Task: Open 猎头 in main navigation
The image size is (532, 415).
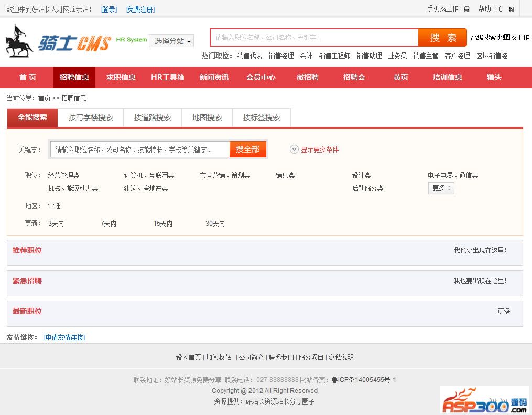Action: pyautogui.click(x=494, y=77)
